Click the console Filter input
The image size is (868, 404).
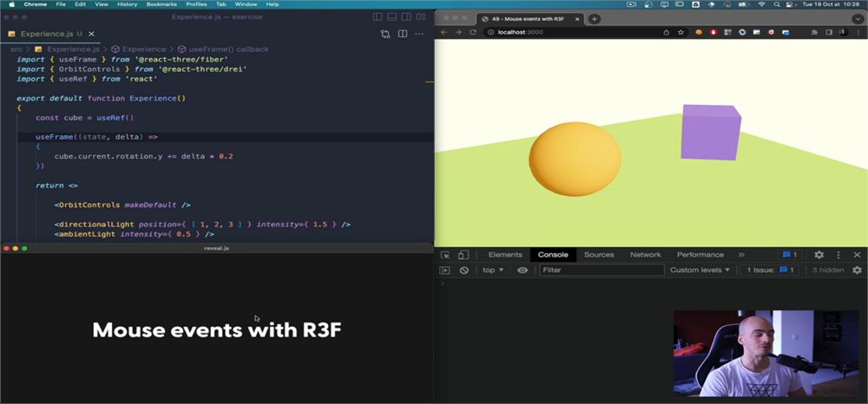click(x=602, y=270)
